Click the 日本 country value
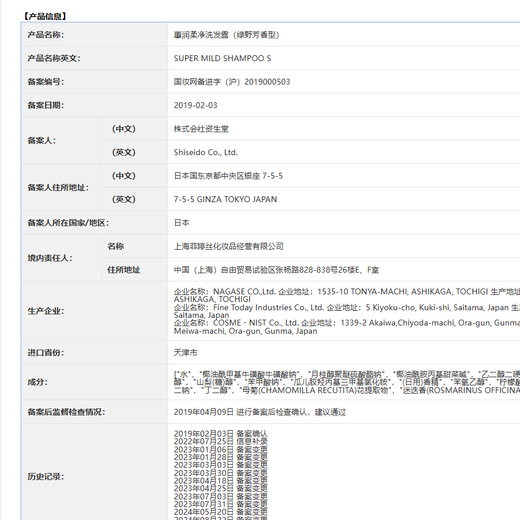The height and width of the screenshot is (520, 520). click(x=182, y=223)
